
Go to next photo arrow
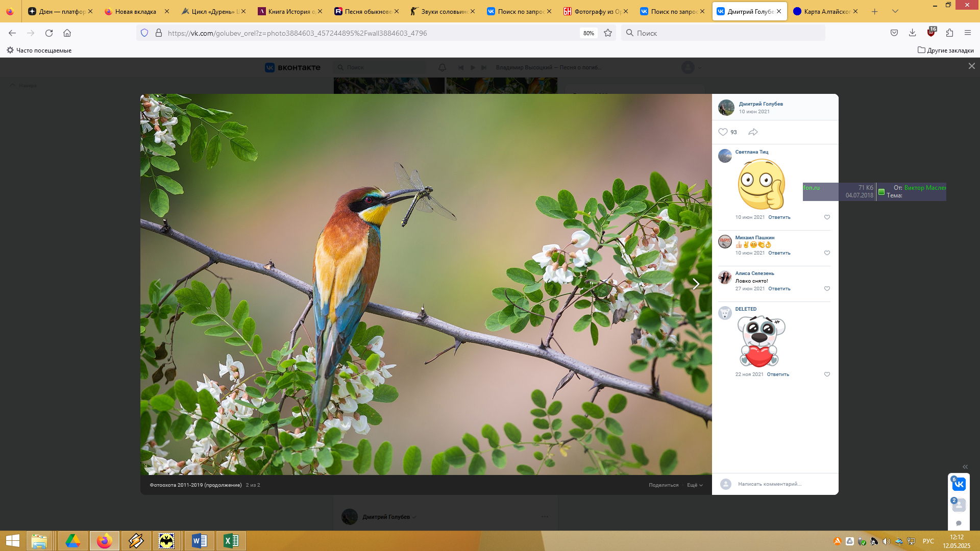pos(696,284)
